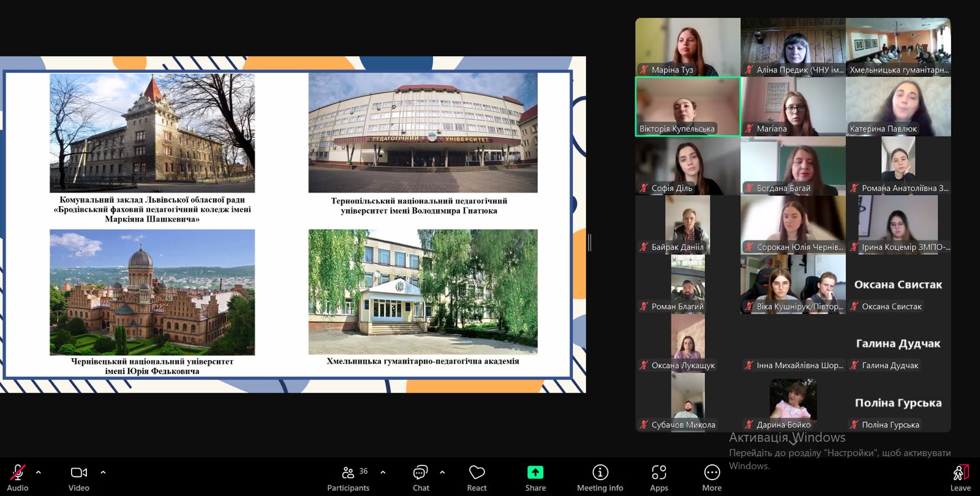The image size is (980, 496).
Task: Click the large Поліна Гурська avatar name
Action: pyautogui.click(x=899, y=402)
